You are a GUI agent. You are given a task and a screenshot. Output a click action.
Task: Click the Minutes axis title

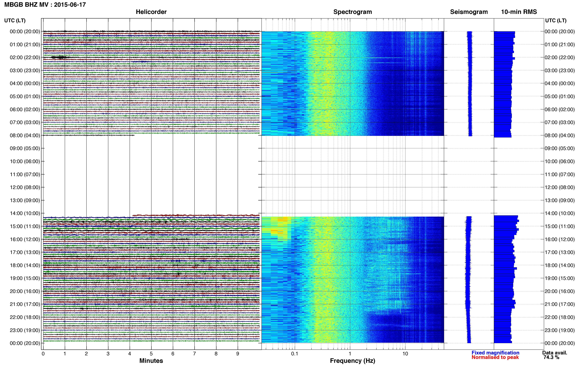click(x=151, y=361)
